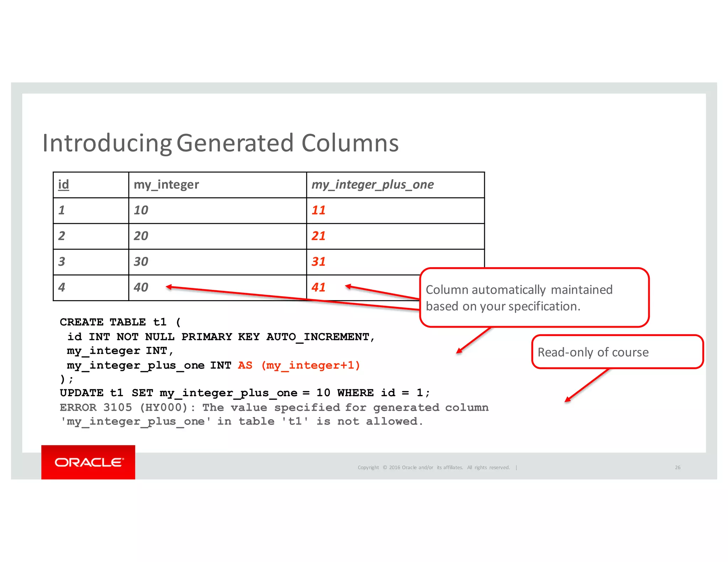This screenshot has height=562, width=728.
Task: Click the Oracle logo
Action: tap(88, 462)
